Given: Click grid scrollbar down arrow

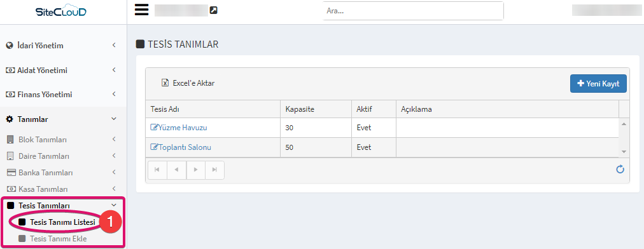Looking at the screenshot, I should tap(624, 152).
